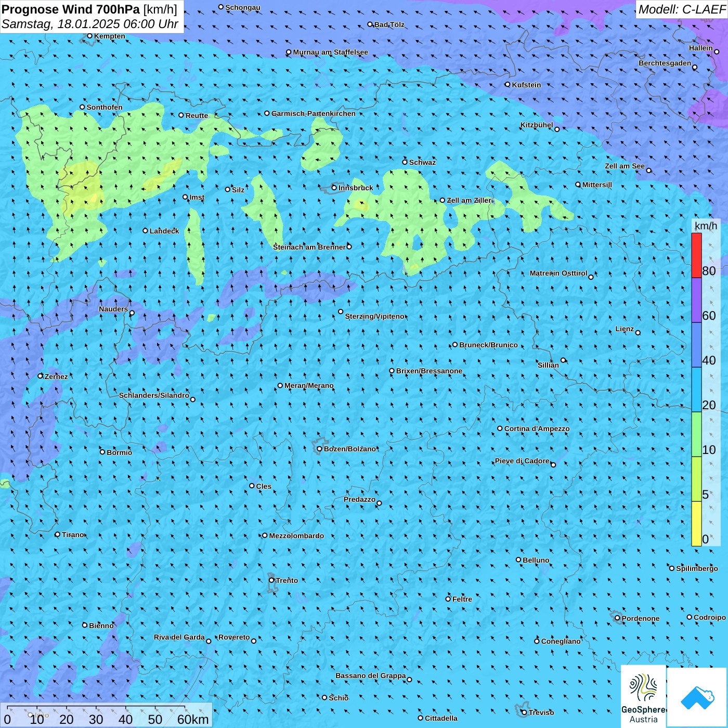
Task: Click the Brixen/Bressanone label
Action: tap(429, 371)
